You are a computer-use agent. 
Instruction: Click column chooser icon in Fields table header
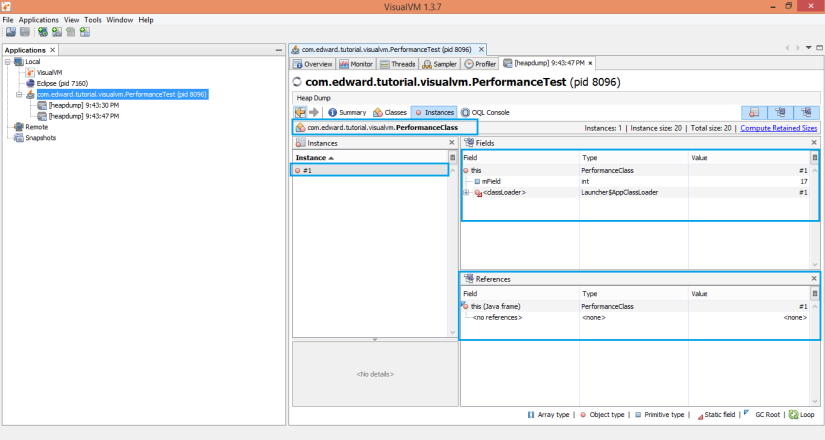pyautogui.click(x=814, y=157)
